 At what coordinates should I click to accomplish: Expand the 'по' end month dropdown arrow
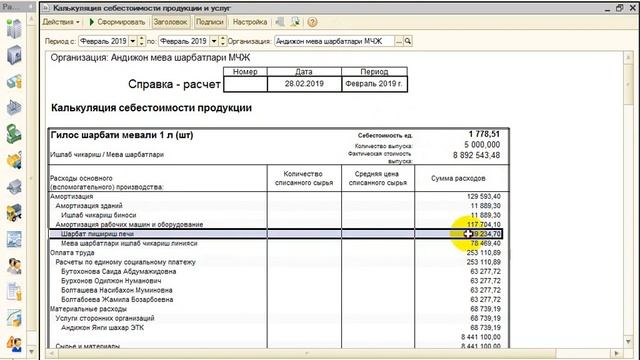(x=214, y=41)
